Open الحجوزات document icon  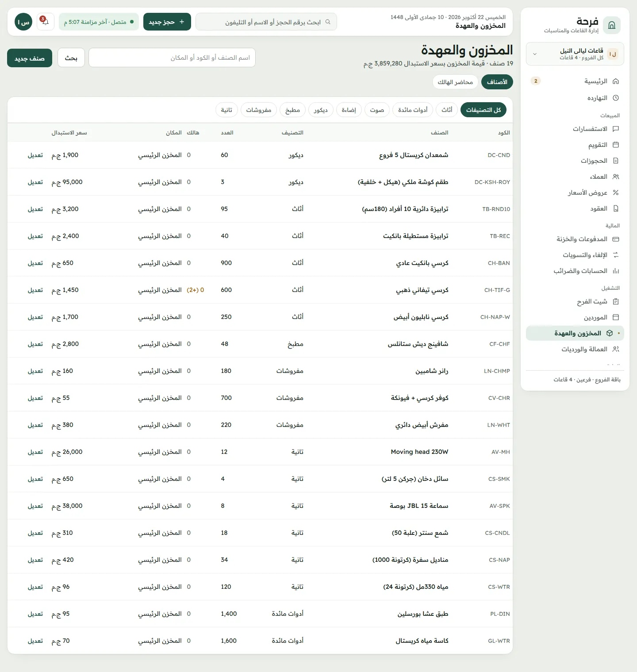[x=616, y=161]
